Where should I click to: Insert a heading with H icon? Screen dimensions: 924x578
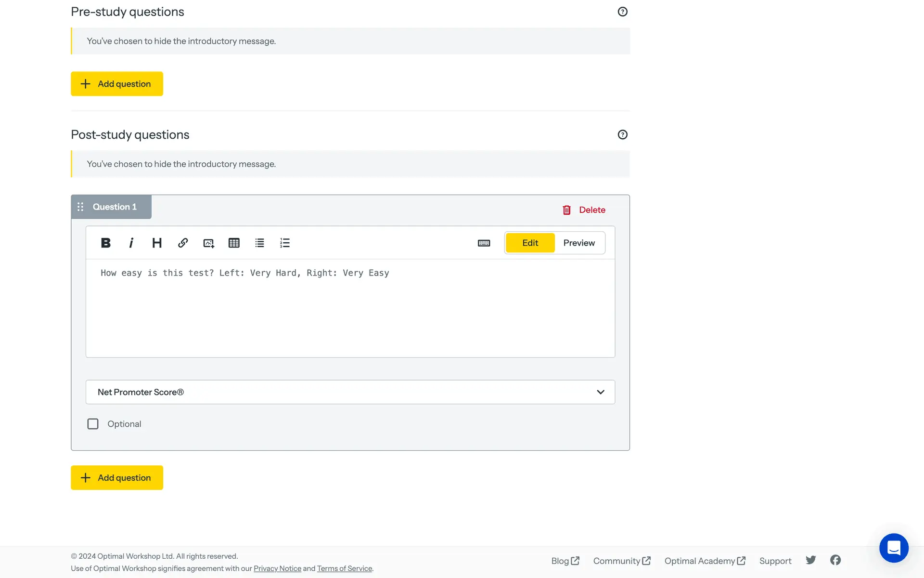tap(157, 243)
